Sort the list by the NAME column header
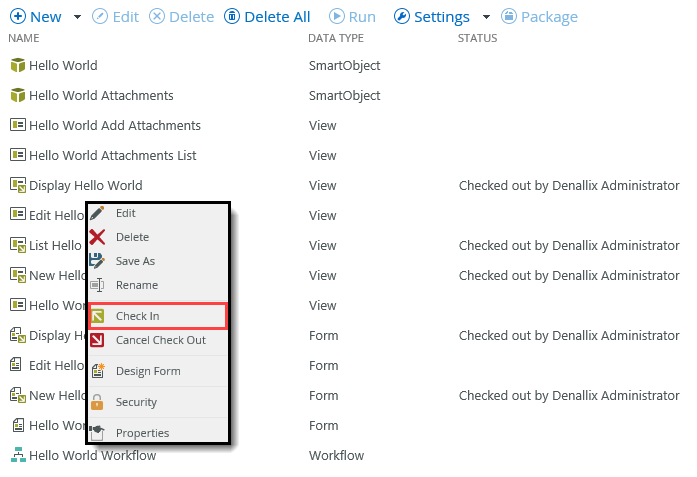 [23, 38]
